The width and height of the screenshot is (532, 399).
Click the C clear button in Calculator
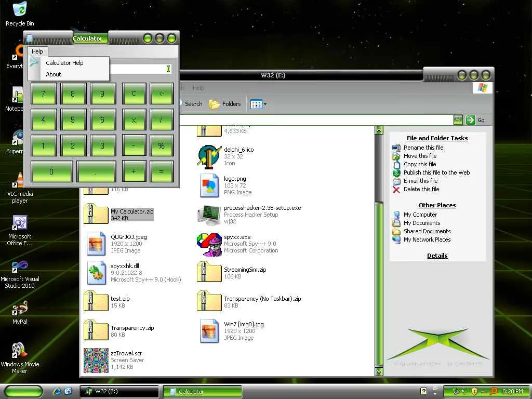[x=134, y=94]
